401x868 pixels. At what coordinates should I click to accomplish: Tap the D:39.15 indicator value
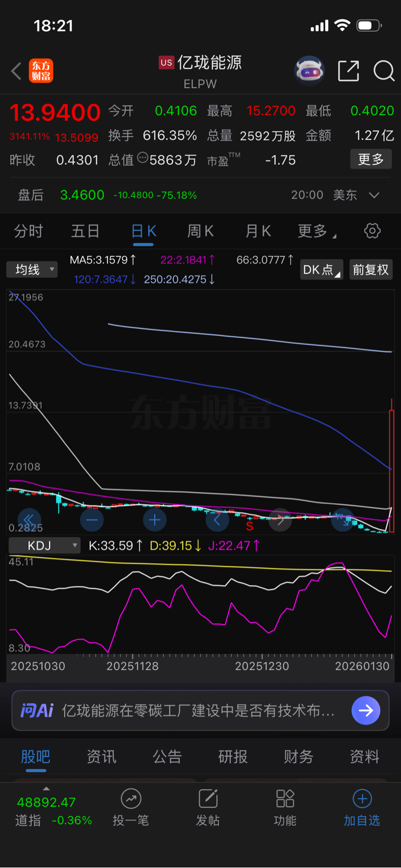tap(176, 545)
